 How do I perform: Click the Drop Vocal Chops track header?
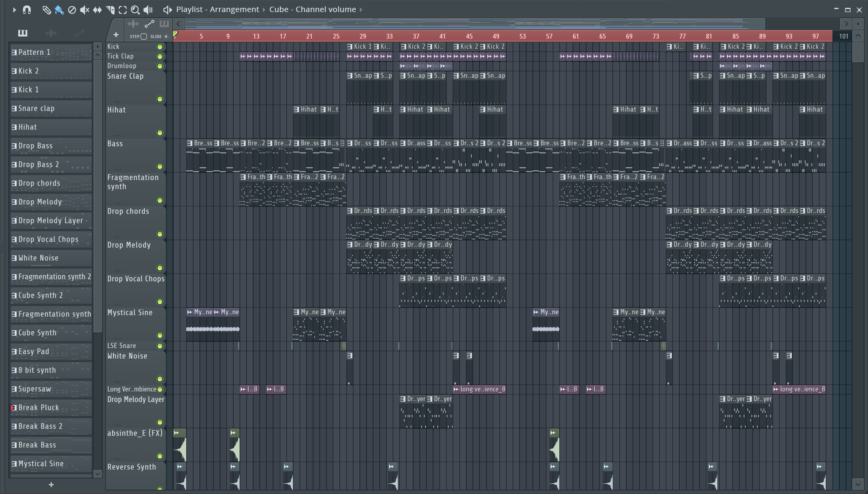[x=136, y=290]
